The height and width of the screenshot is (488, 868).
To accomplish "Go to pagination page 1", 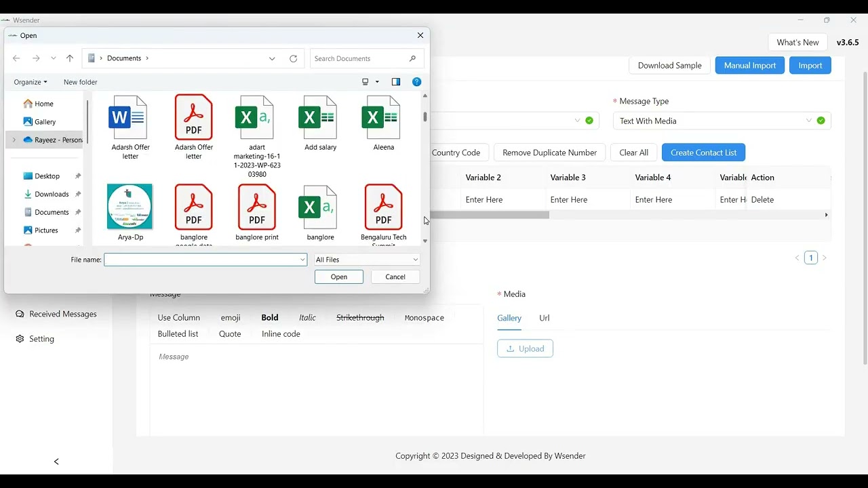I will (811, 258).
